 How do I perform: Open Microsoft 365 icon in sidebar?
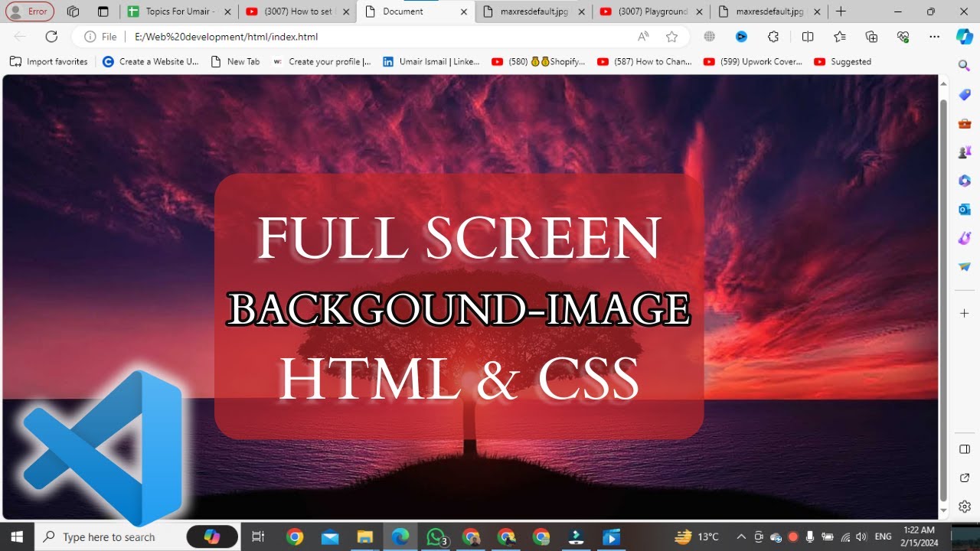(965, 181)
